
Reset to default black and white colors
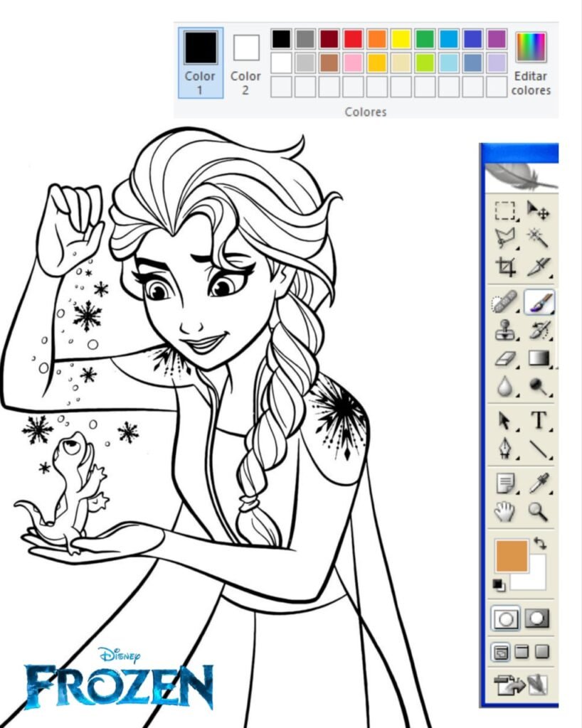tap(499, 586)
